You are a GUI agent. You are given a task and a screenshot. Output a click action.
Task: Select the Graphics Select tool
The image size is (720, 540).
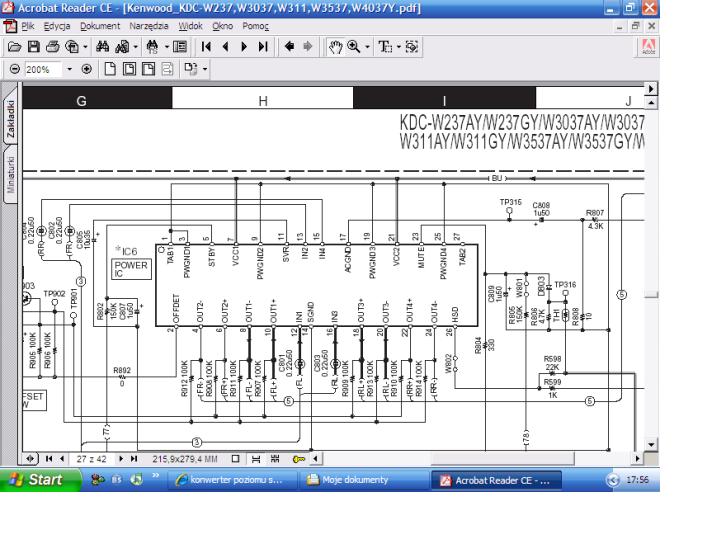[x=412, y=46]
